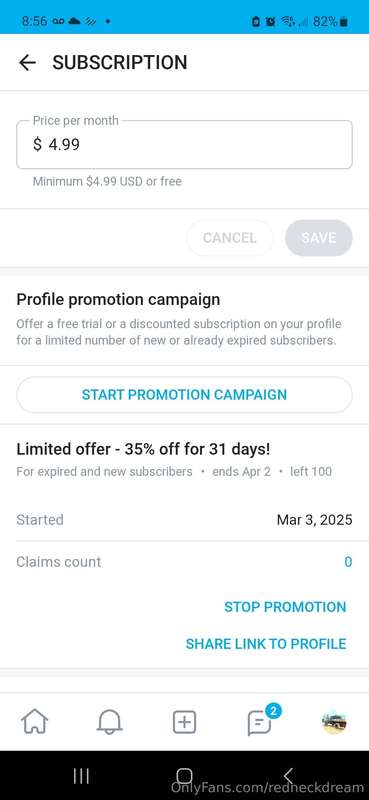Open the notifications bell icon
Screen dimensions: 369x800
tap(109, 722)
